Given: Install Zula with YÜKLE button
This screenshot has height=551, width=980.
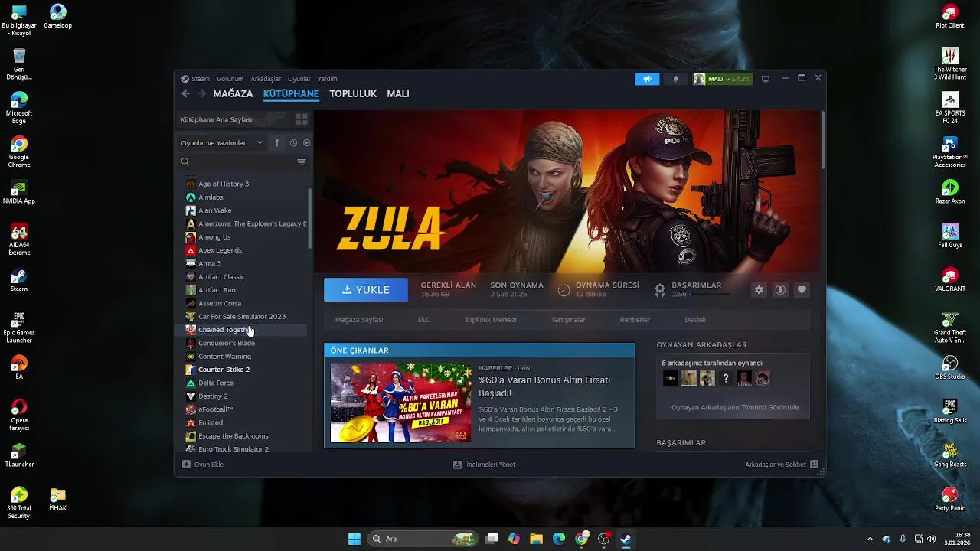Looking at the screenshot, I should [366, 290].
